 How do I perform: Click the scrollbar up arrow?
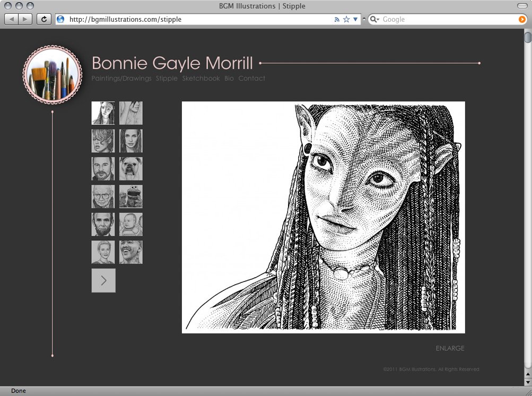pos(528,374)
